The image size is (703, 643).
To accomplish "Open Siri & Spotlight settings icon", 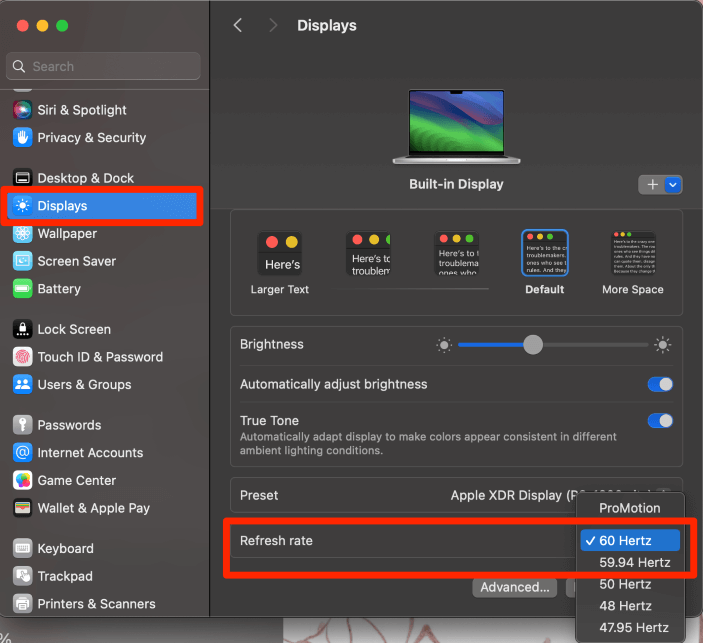I will click(x=22, y=110).
